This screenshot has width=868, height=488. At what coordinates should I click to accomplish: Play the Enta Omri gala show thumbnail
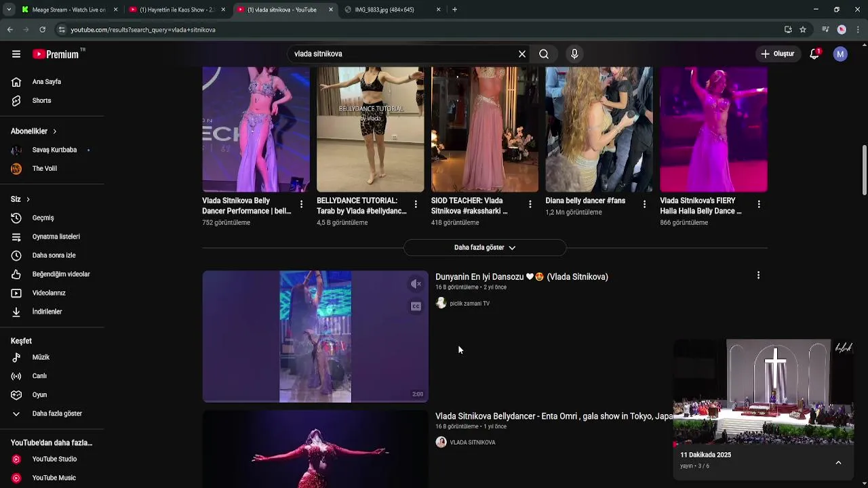pos(315,449)
